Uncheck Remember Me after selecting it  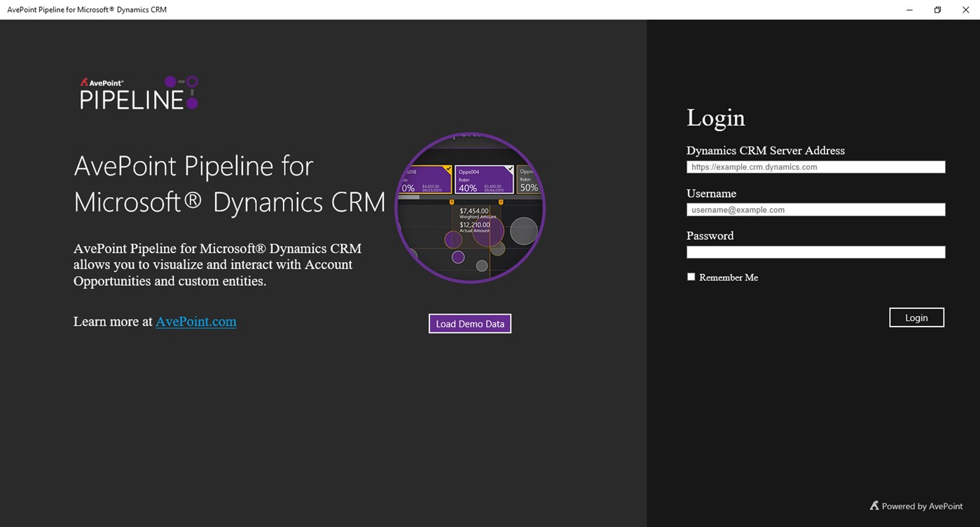(691, 276)
